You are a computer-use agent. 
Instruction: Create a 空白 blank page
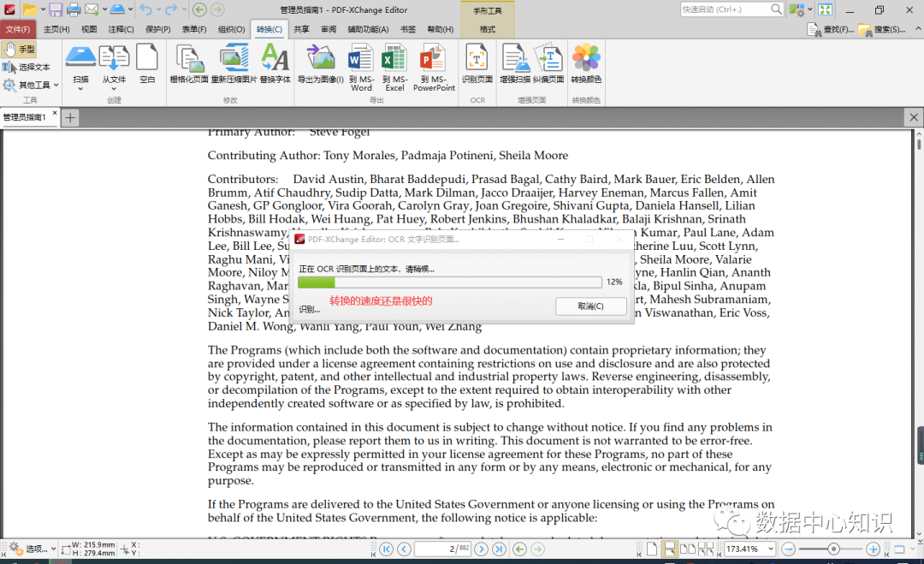pos(147,63)
